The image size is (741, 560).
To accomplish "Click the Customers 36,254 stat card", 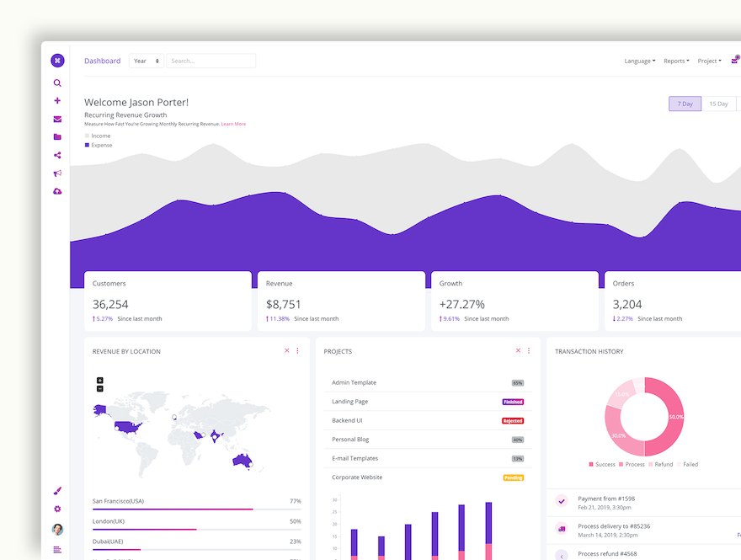I will (168, 301).
